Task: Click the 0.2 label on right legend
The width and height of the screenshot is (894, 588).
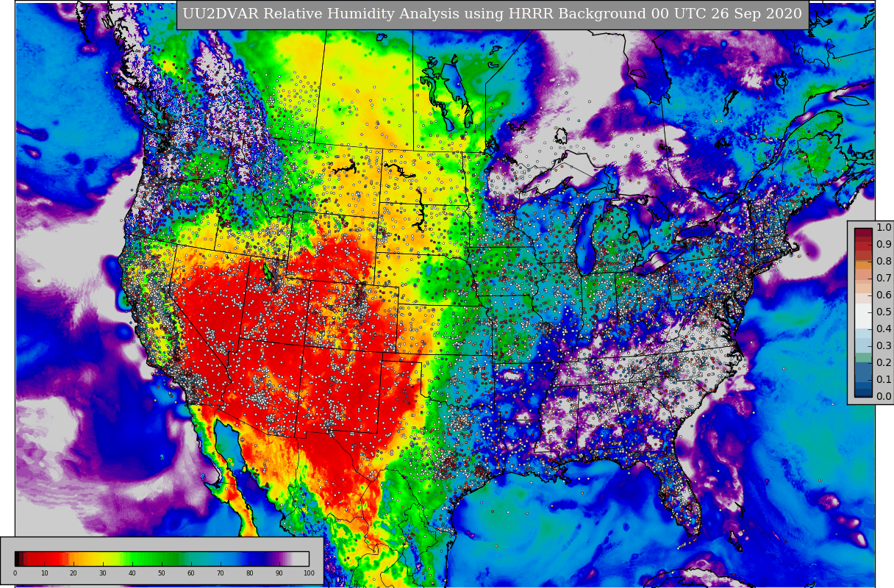Action: pos(884,363)
